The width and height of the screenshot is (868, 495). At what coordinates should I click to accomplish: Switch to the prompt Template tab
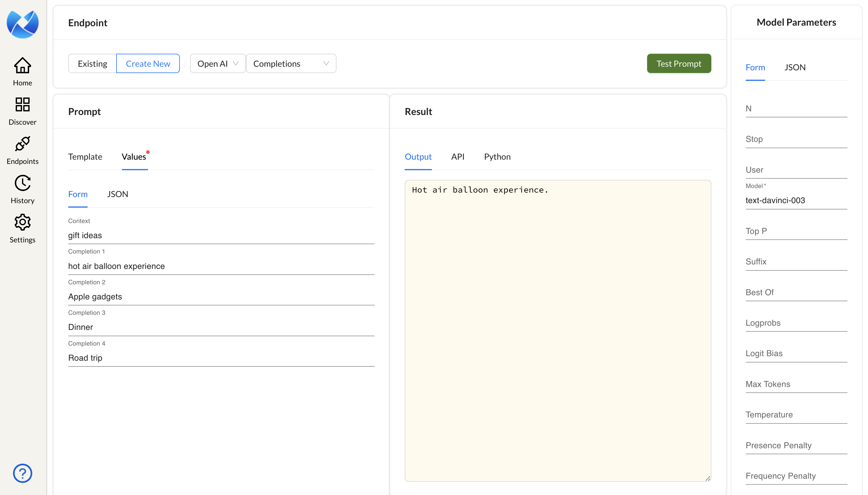coord(85,157)
